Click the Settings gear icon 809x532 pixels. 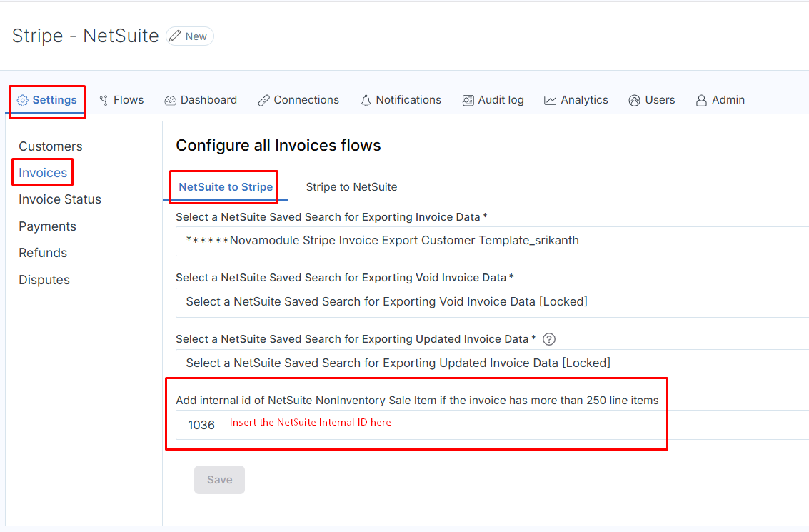22,100
